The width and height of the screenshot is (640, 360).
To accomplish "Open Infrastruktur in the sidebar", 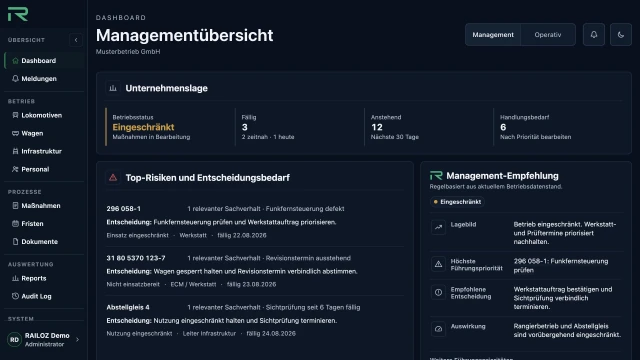I will click(x=44, y=151).
